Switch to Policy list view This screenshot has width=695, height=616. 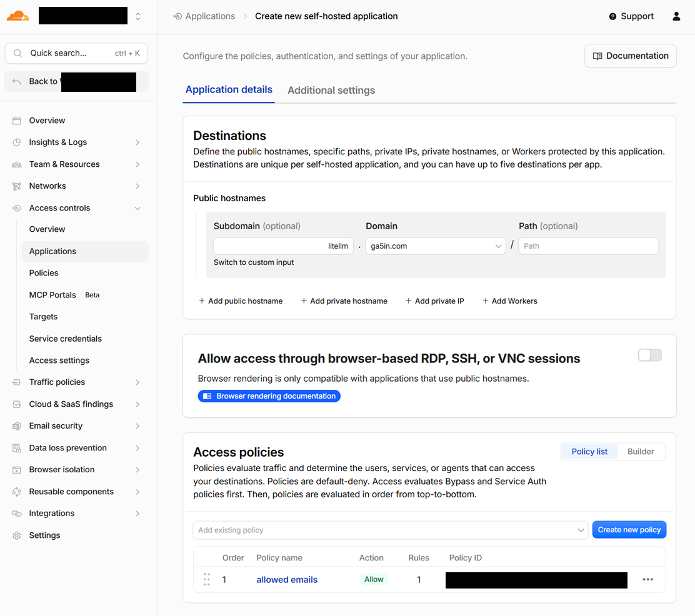coord(589,452)
